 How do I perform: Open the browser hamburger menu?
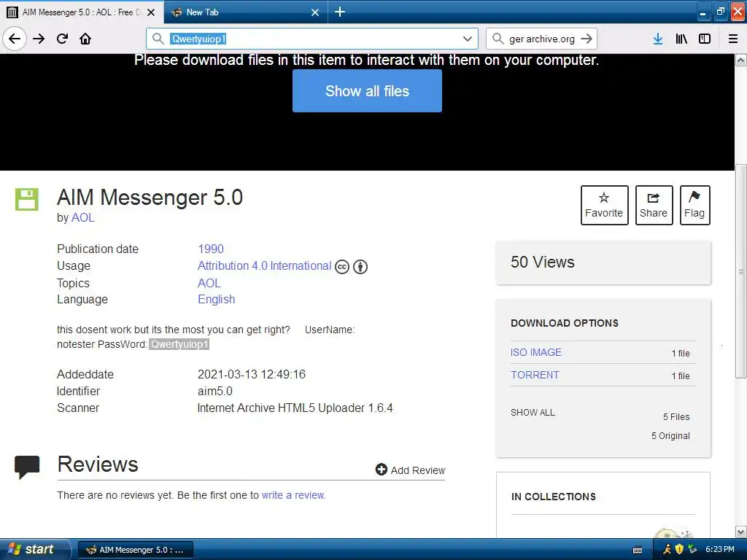pyautogui.click(x=733, y=39)
